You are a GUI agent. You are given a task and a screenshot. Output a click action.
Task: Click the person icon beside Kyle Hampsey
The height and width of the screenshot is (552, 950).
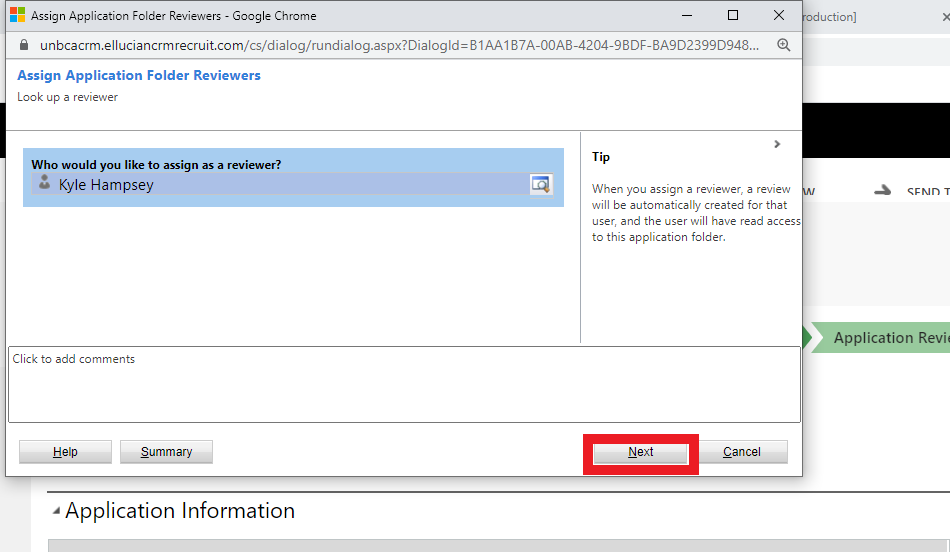click(x=44, y=183)
